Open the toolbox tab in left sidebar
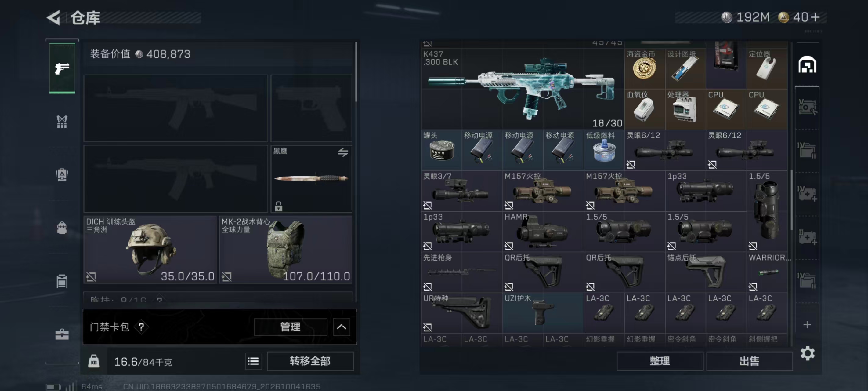The width and height of the screenshot is (868, 391). (x=62, y=334)
